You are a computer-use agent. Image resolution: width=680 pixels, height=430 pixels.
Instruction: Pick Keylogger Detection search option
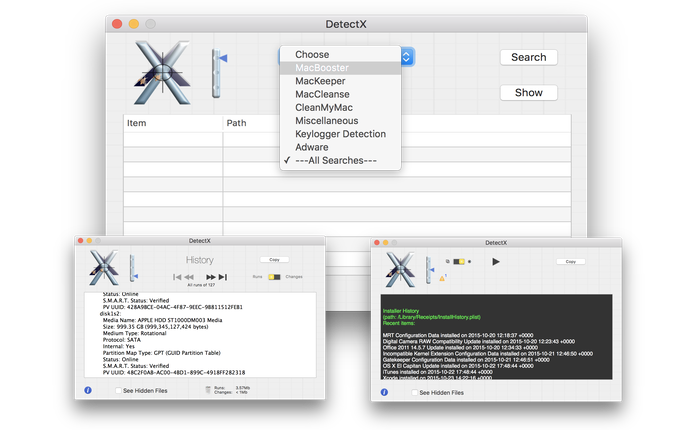[x=340, y=134]
